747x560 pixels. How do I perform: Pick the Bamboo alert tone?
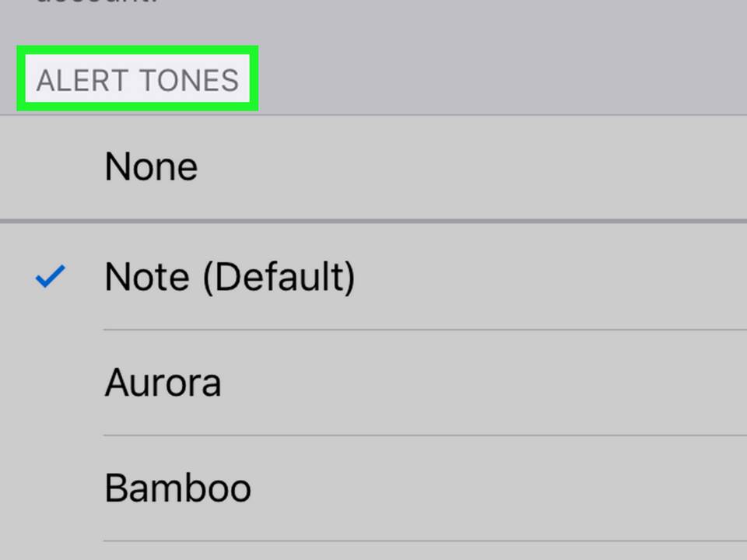177,488
